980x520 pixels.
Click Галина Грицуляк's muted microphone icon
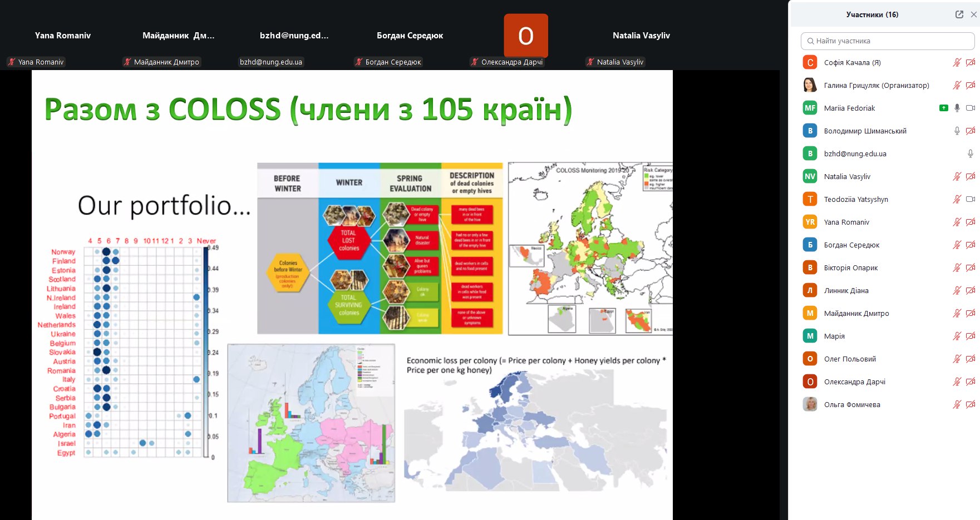point(957,85)
